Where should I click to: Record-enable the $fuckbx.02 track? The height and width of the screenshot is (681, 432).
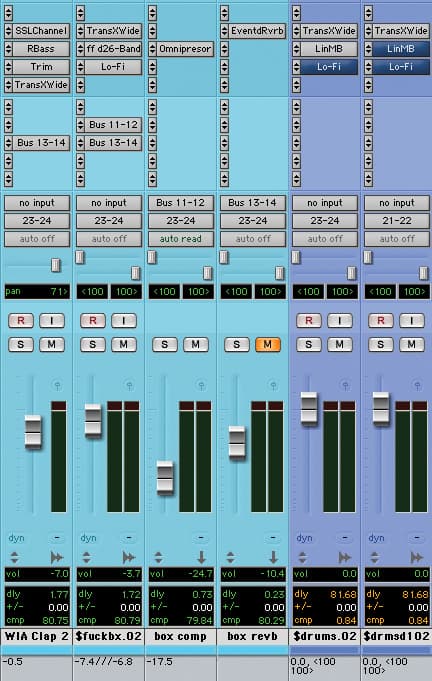point(93,321)
